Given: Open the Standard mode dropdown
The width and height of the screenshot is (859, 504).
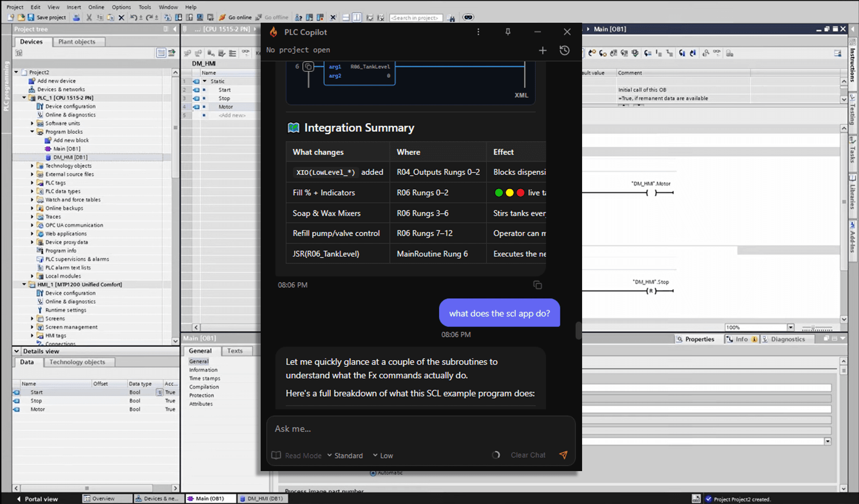Looking at the screenshot, I should click(x=345, y=455).
